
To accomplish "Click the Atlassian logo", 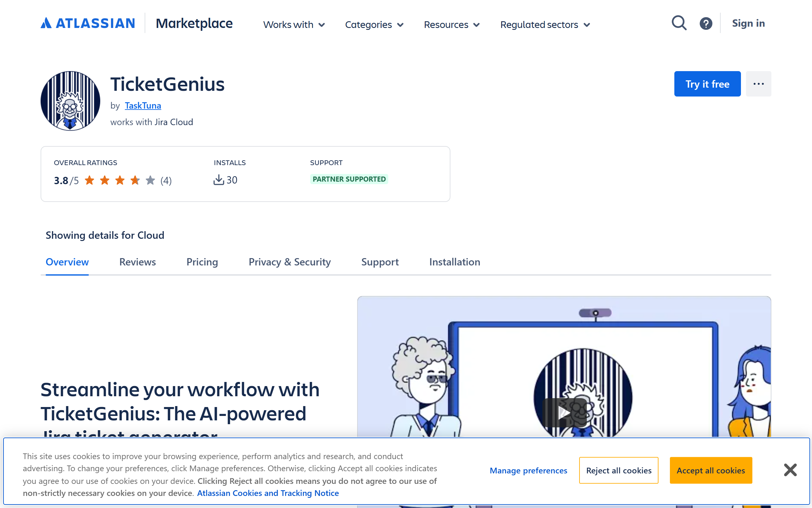I will click(88, 23).
